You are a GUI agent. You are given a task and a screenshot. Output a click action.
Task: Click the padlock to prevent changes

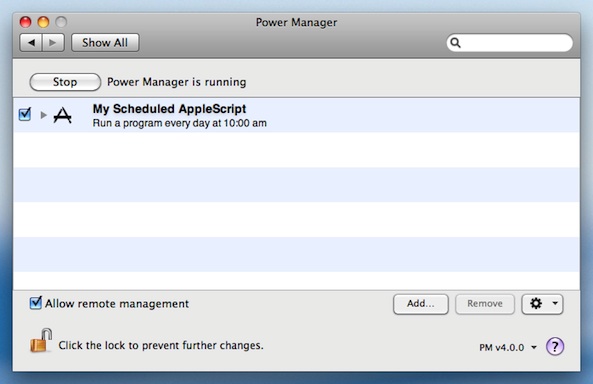(41, 340)
